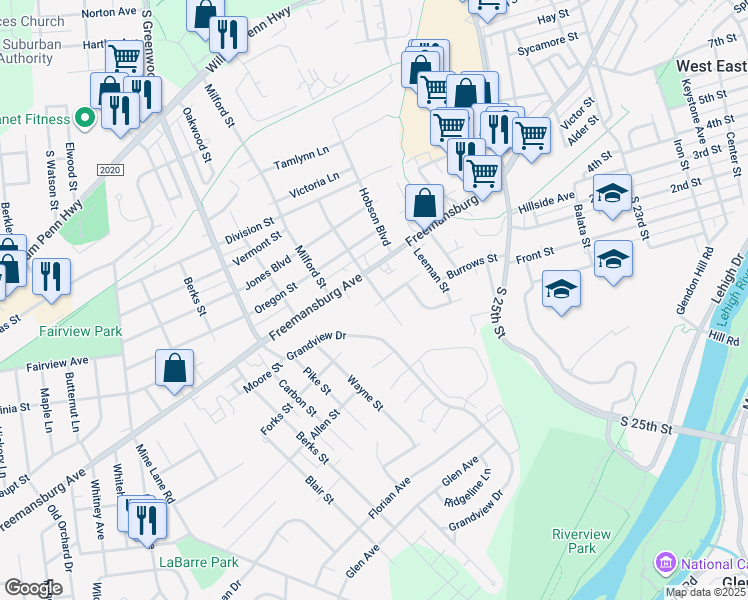Click the West East town label
The width and height of the screenshot is (748, 600).
[x=711, y=66]
